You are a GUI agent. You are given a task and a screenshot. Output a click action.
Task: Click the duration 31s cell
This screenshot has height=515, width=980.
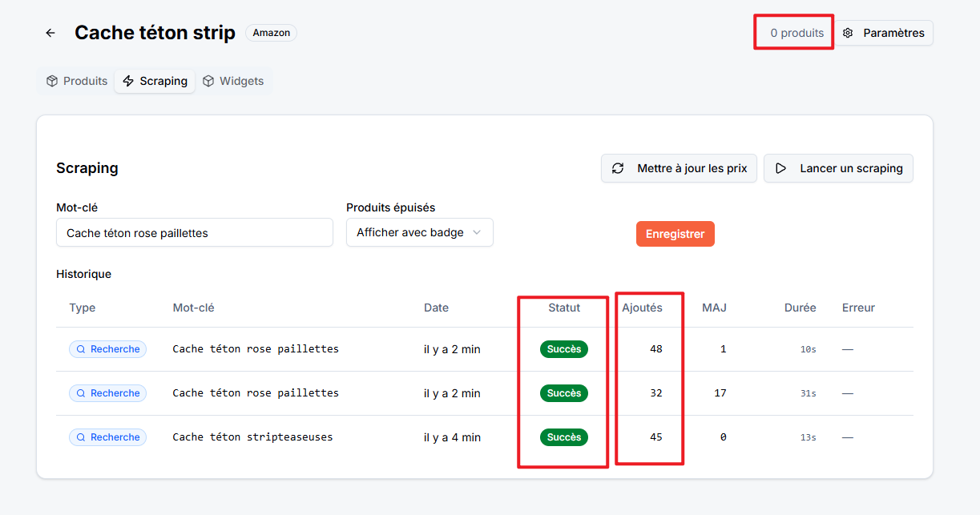pyautogui.click(x=809, y=393)
